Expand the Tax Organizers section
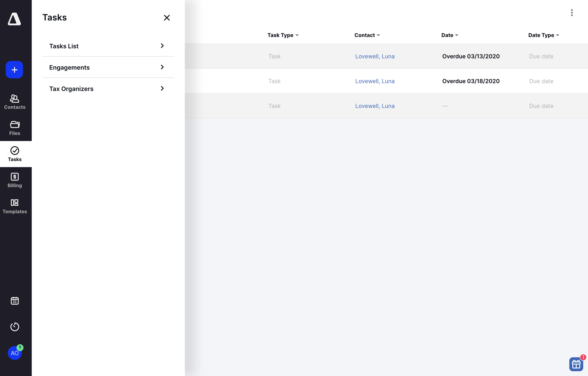Screen dimensions: 588x376 [x=108, y=88]
